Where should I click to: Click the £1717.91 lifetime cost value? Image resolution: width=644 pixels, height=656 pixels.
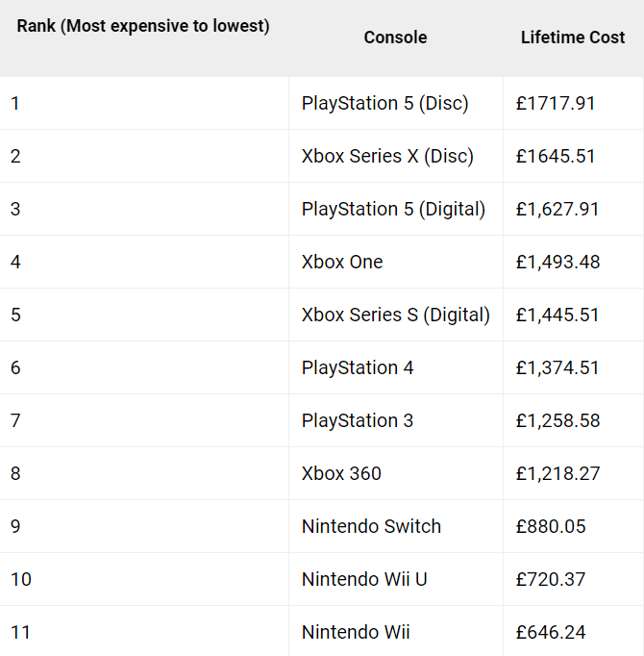click(x=556, y=103)
